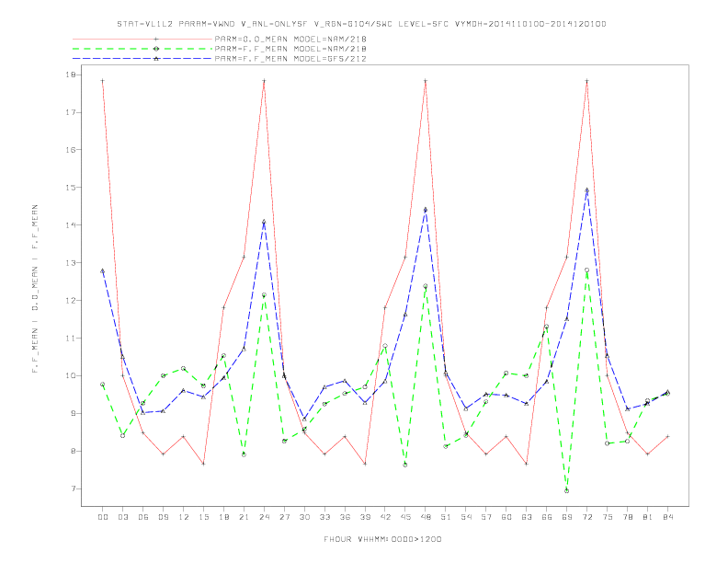
Task: Click y-axis tick label 10
Action: [x=71, y=376]
